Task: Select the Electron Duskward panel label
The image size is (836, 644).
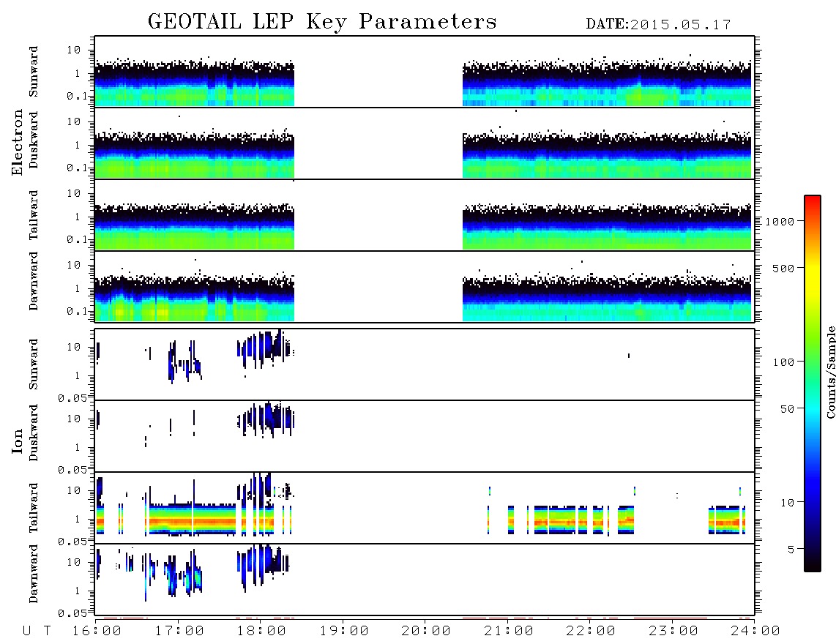Action: coord(34,140)
